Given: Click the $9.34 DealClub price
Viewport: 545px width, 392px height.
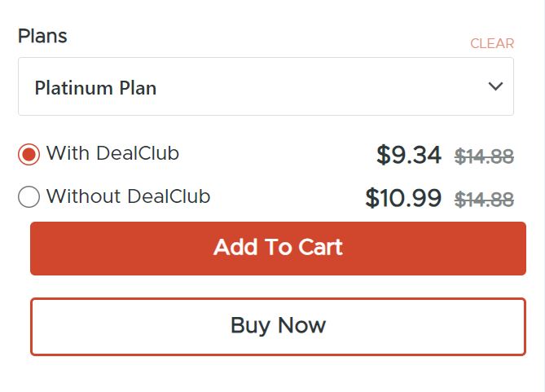Looking at the screenshot, I should [409, 155].
